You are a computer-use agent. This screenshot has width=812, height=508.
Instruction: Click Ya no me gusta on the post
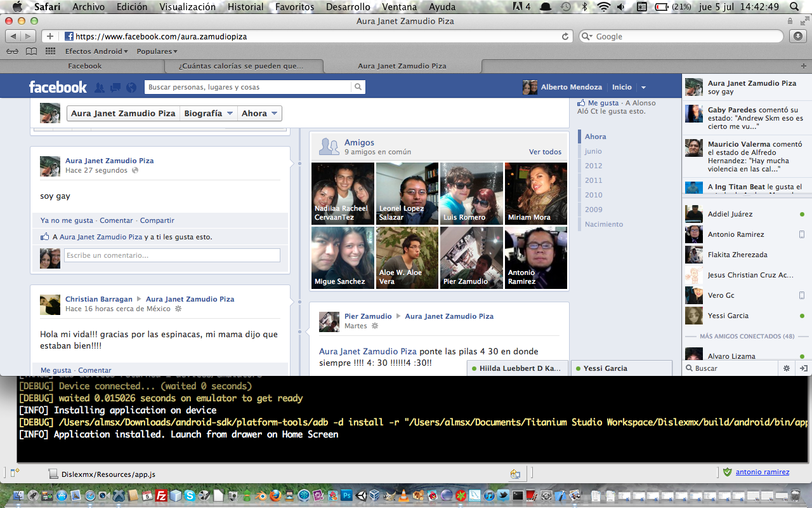tap(67, 220)
